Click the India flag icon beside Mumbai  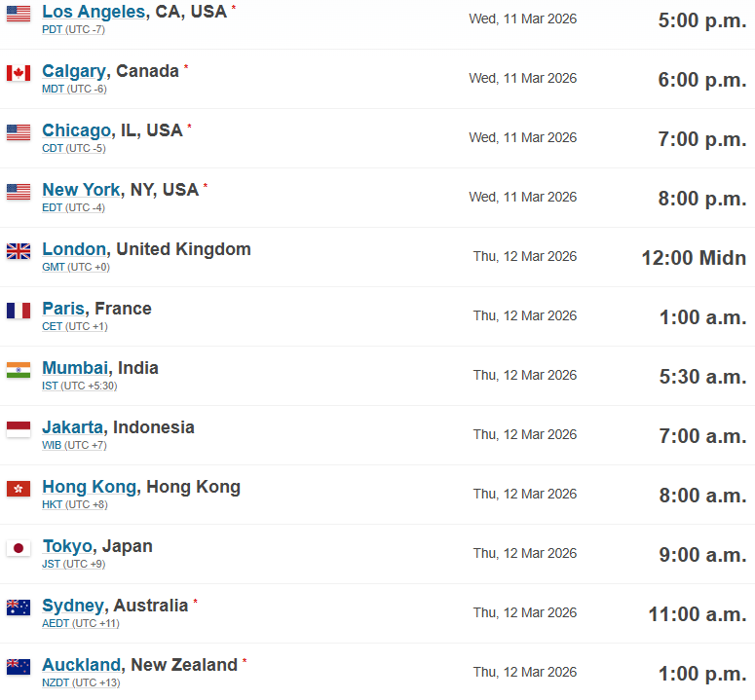click(19, 370)
